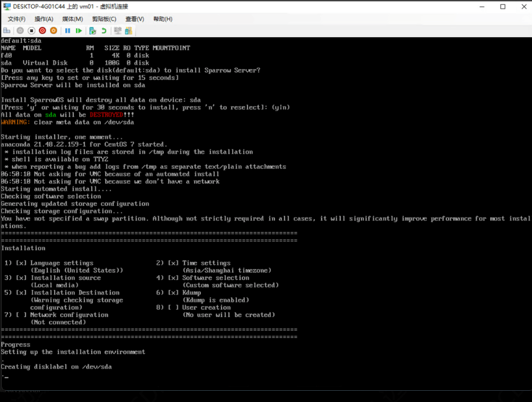Click the orange 'WARNING:' label
This screenshot has height=402, width=532.
15,122
